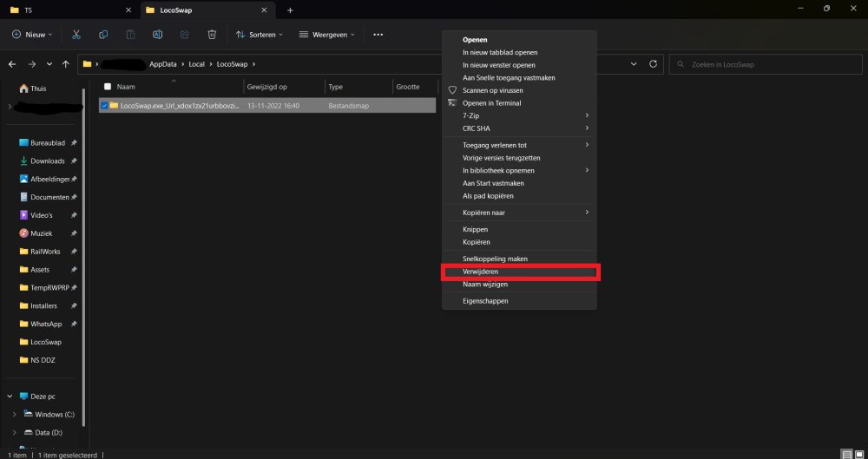Screen dimensions: 868x459
Task: Click the Nieuw button
Action: click(x=32, y=35)
